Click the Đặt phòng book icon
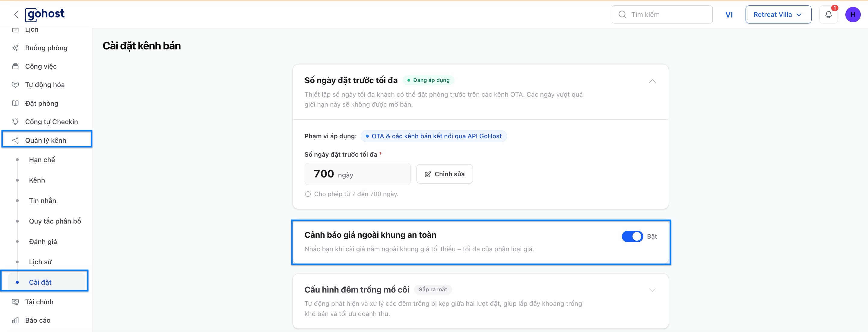The height and width of the screenshot is (332, 868). point(15,103)
